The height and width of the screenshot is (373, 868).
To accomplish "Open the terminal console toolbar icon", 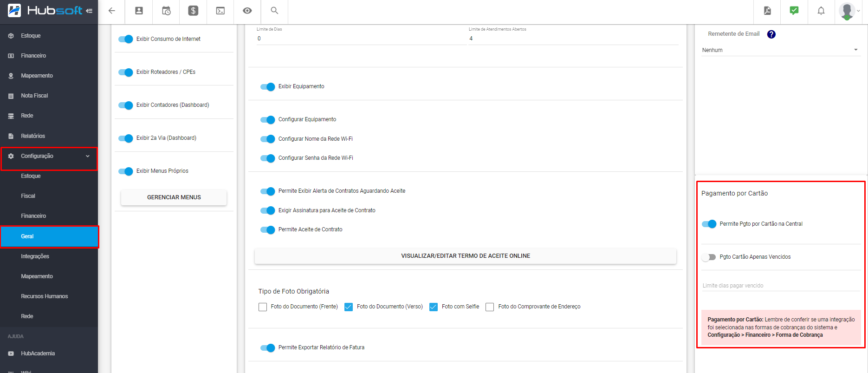I will [220, 11].
